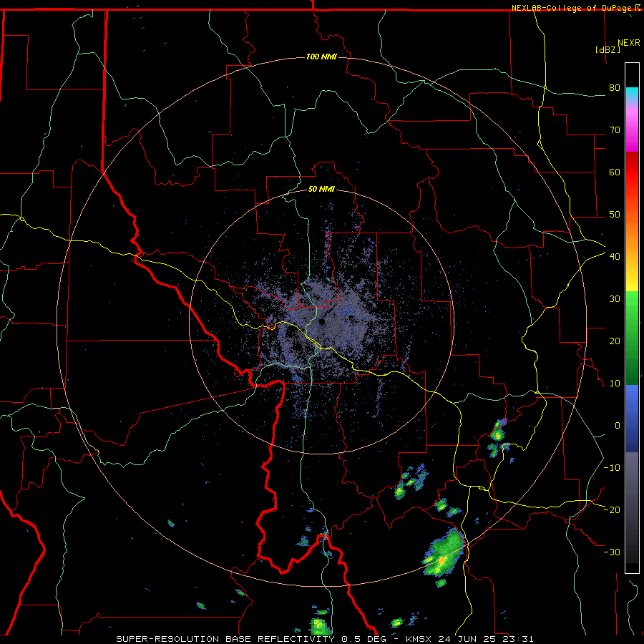Pick the 40 dBZ scale label

(615, 256)
